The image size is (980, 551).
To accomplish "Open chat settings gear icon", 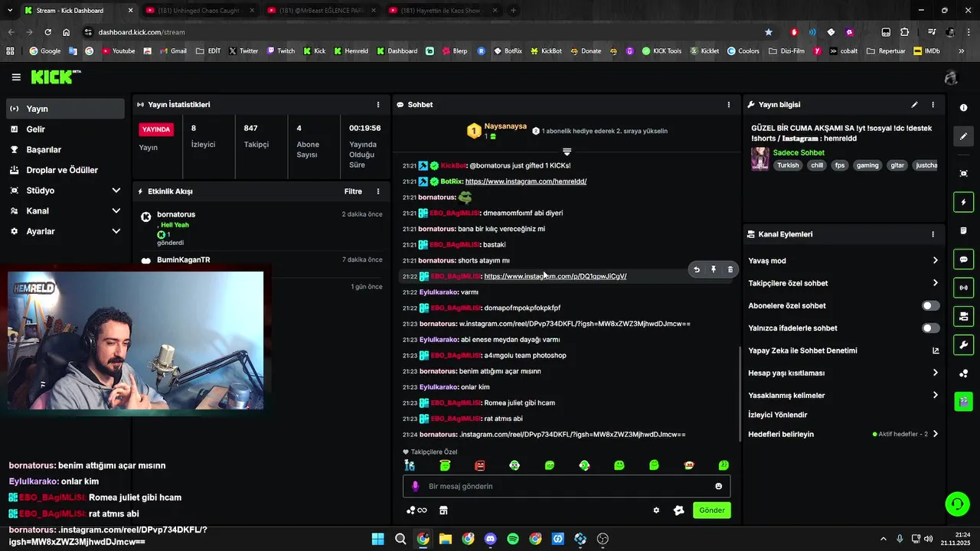I will pyautogui.click(x=656, y=510).
